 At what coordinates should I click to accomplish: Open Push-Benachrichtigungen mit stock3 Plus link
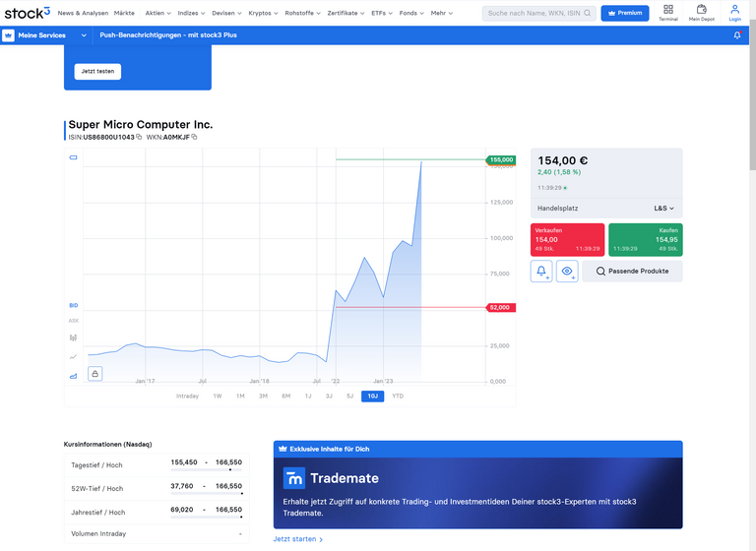point(168,35)
